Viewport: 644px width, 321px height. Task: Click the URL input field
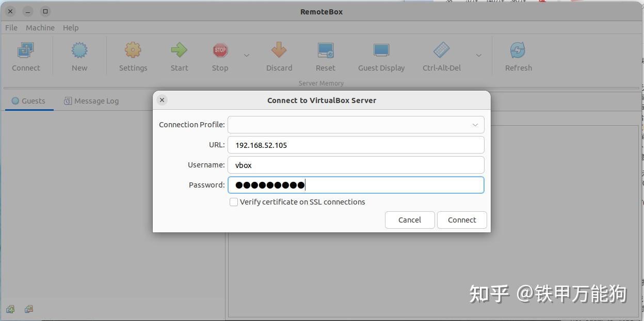[356, 145]
